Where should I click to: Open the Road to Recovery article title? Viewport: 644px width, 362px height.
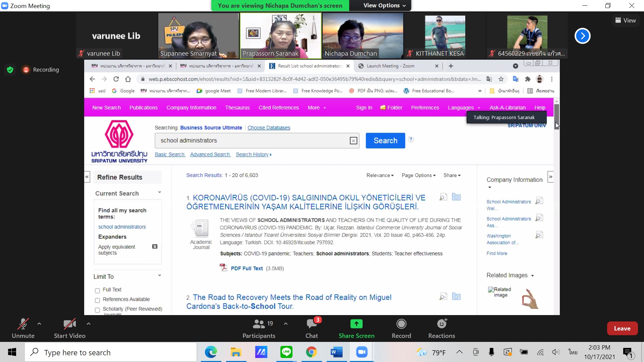point(289,302)
